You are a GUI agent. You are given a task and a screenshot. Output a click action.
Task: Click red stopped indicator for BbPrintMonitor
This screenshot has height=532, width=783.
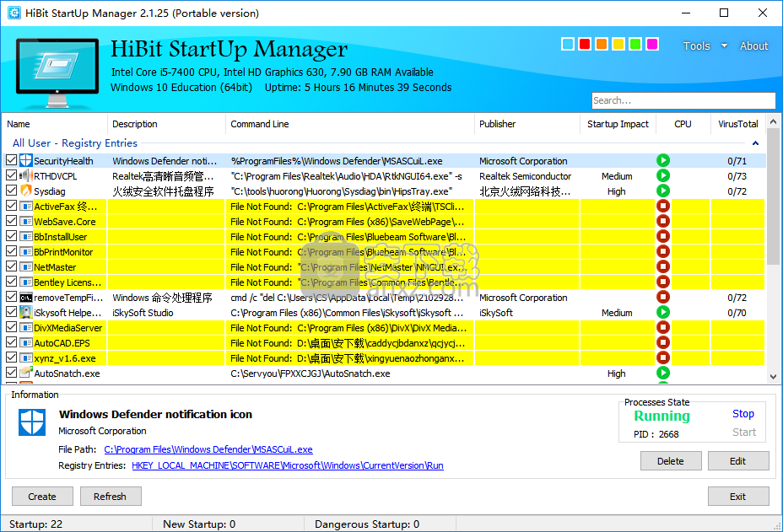(663, 251)
